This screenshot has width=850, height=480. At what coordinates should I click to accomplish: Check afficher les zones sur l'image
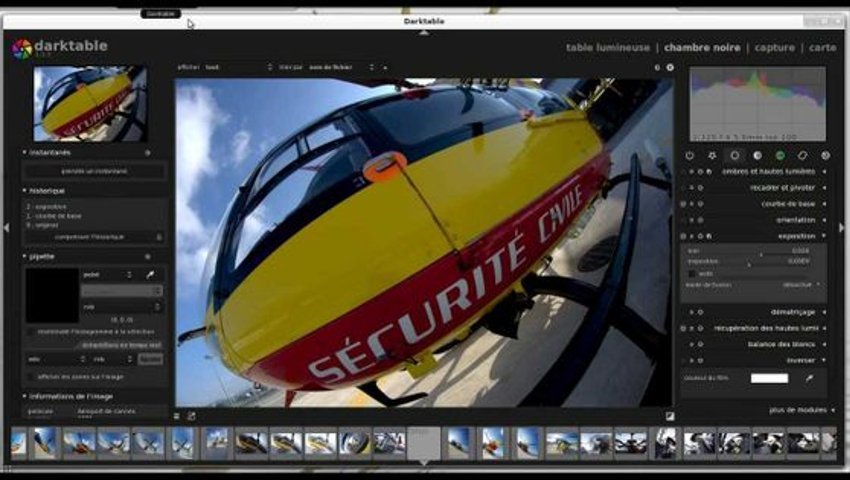click(30, 376)
